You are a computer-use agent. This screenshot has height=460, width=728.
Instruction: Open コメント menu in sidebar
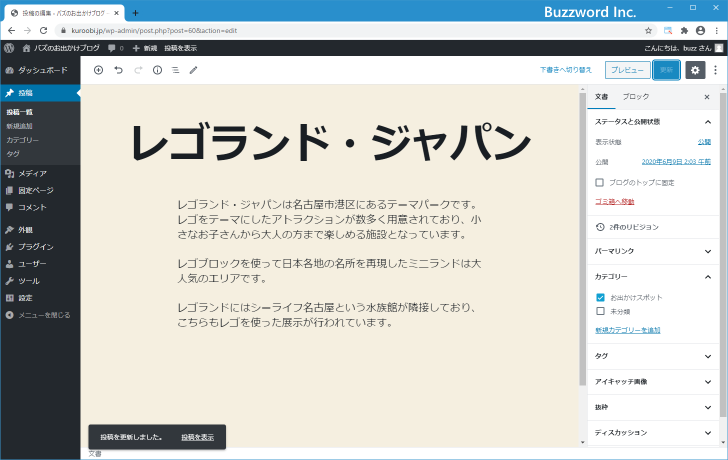(x=40, y=207)
